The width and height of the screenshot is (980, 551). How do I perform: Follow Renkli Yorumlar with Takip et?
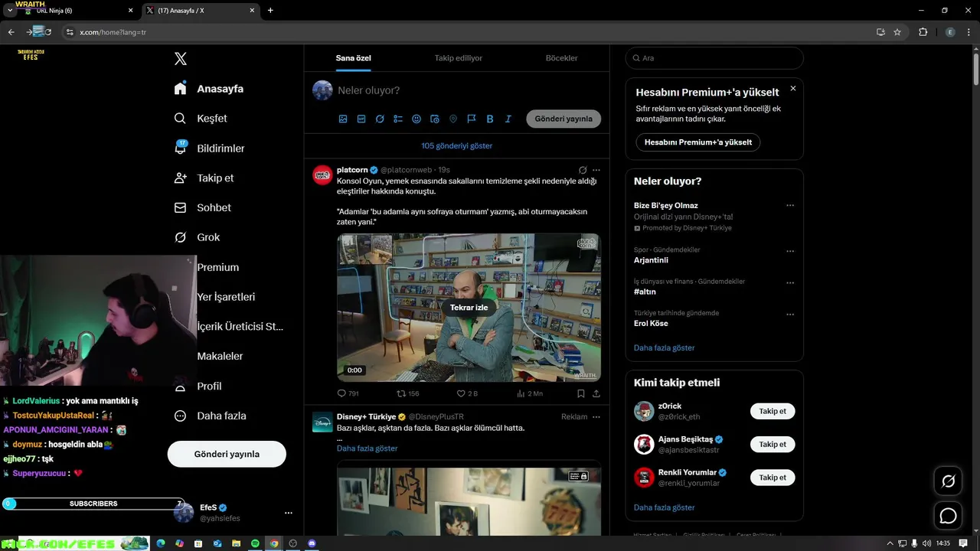(x=773, y=477)
